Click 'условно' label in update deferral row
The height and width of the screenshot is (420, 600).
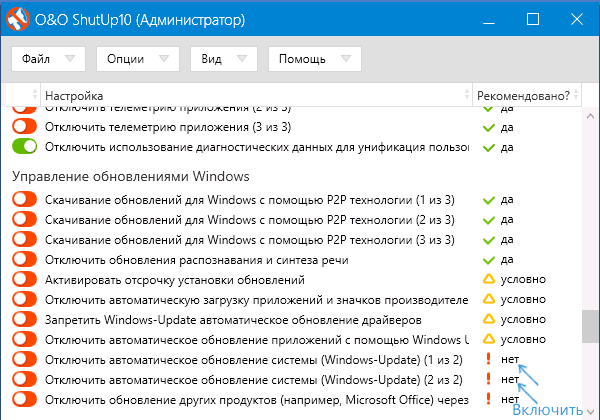click(523, 279)
